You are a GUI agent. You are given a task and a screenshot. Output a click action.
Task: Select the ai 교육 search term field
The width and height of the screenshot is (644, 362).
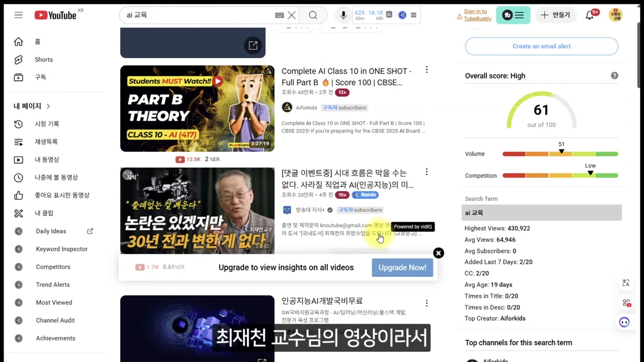click(x=541, y=213)
